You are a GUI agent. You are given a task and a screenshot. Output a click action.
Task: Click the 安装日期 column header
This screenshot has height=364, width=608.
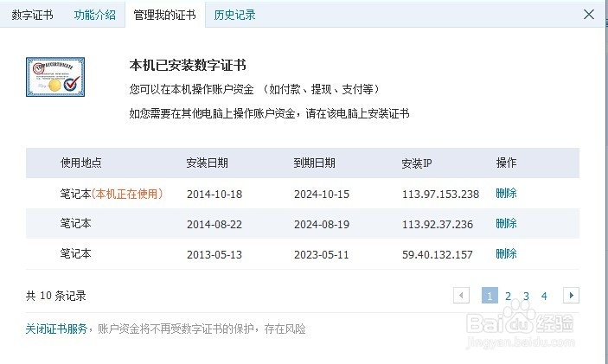207,163
